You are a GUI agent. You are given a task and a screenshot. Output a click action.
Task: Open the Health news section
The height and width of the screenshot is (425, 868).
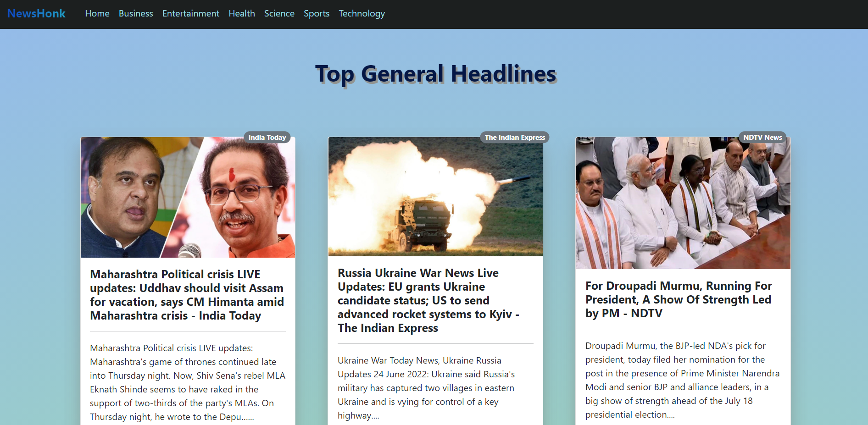pos(241,13)
